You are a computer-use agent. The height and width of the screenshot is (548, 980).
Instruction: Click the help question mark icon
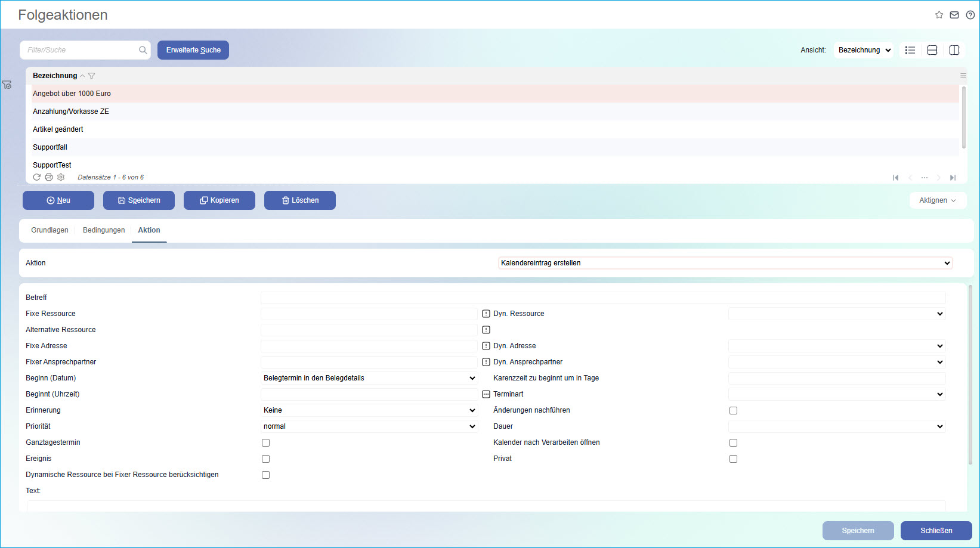coord(970,15)
